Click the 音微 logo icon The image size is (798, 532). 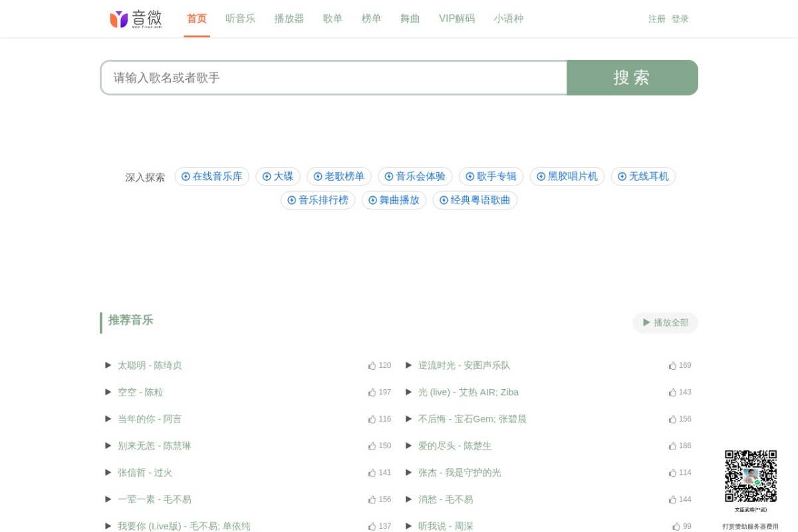coord(119,19)
